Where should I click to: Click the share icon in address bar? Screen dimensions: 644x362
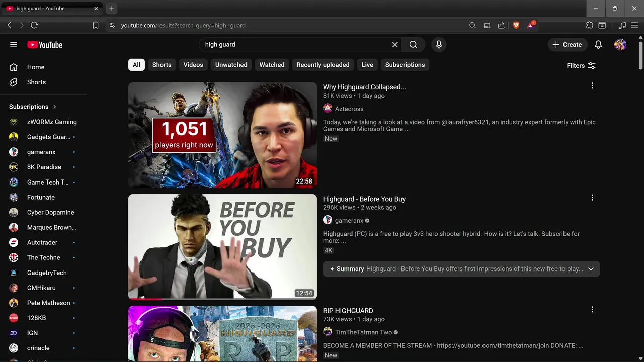[x=501, y=25]
